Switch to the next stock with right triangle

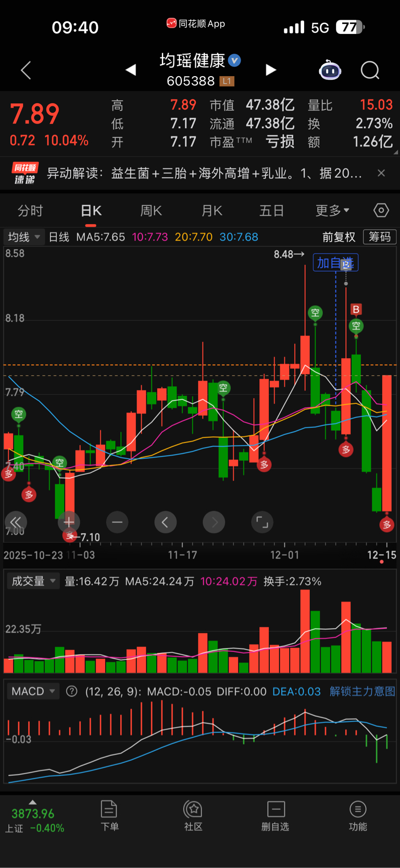click(271, 70)
